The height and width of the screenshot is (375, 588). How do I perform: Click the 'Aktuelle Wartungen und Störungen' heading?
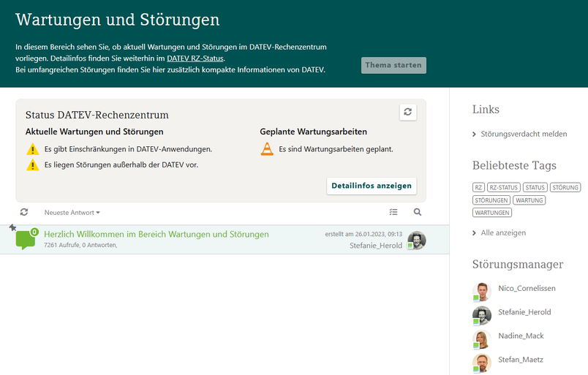(94, 132)
